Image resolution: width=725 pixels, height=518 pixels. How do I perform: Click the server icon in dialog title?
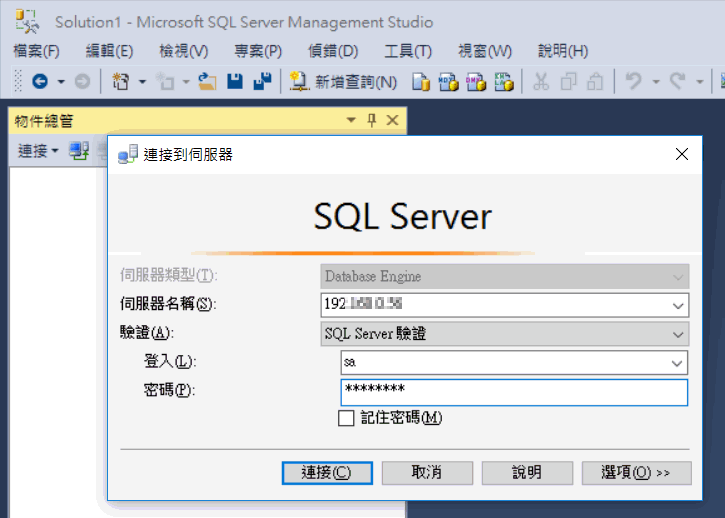tap(128, 154)
